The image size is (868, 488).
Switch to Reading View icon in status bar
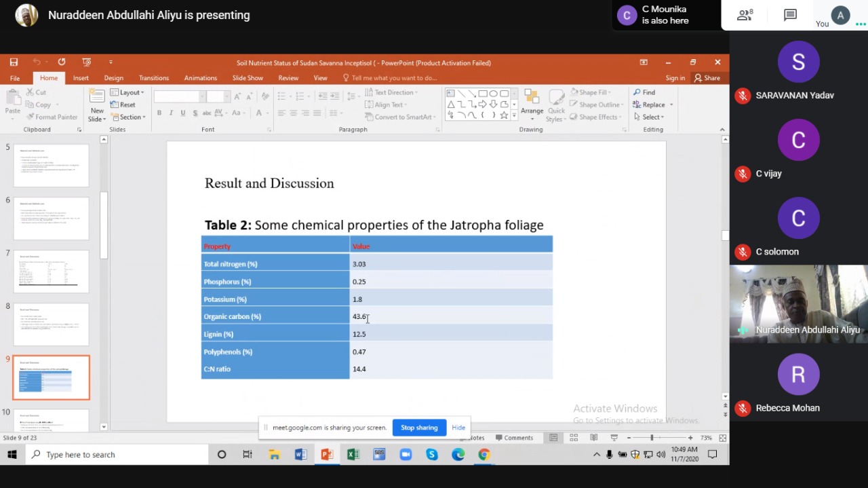coord(594,438)
